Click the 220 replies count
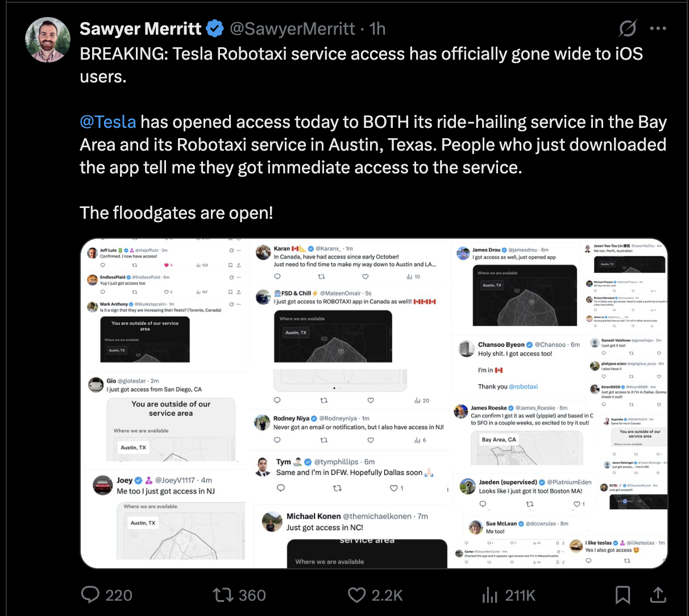The image size is (689, 616). (x=119, y=595)
